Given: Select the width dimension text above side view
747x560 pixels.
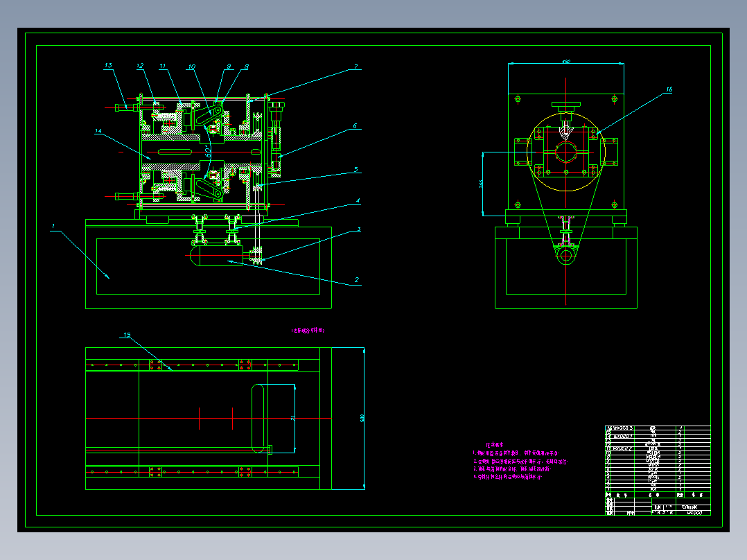Looking at the screenshot, I should coord(566,62).
